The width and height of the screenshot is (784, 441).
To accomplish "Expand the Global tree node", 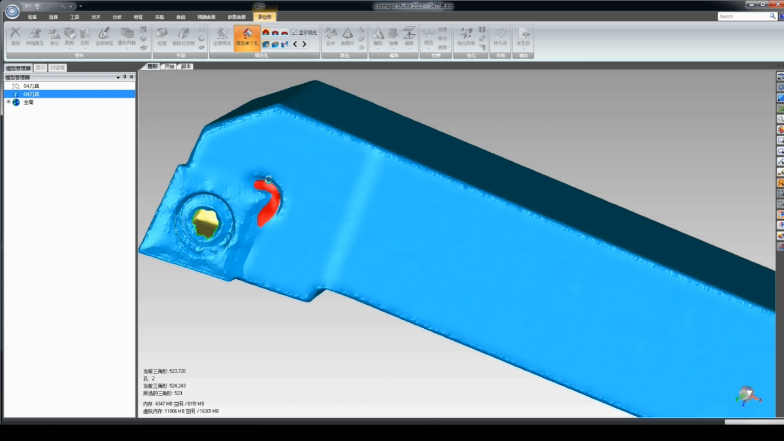I will (8, 102).
